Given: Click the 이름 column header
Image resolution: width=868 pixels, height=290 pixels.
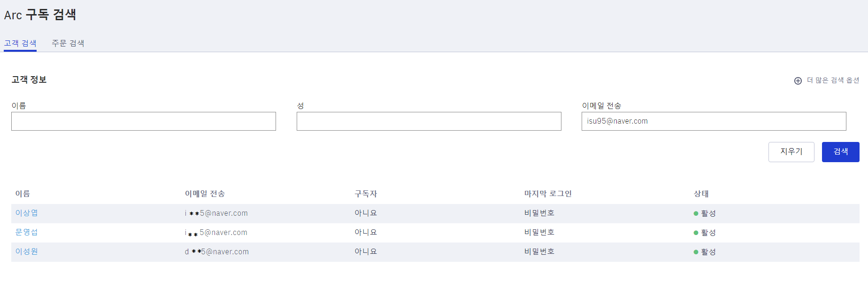Looking at the screenshot, I should pos(23,194).
